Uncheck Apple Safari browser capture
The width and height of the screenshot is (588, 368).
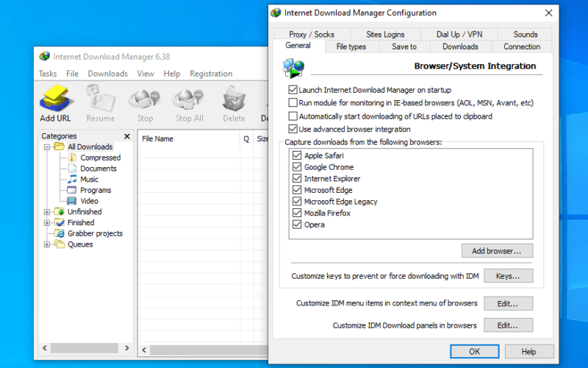(297, 155)
